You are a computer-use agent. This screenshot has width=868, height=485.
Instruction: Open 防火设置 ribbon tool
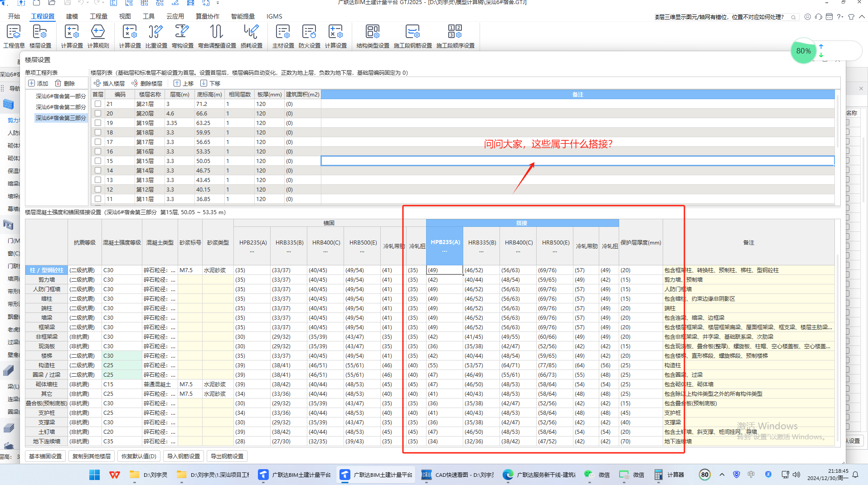click(309, 36)
